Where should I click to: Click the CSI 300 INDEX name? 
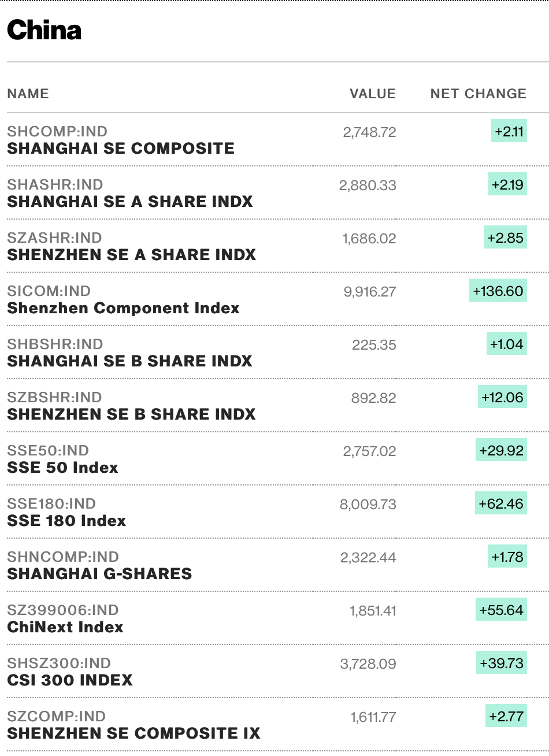click(x=70, y=680)
